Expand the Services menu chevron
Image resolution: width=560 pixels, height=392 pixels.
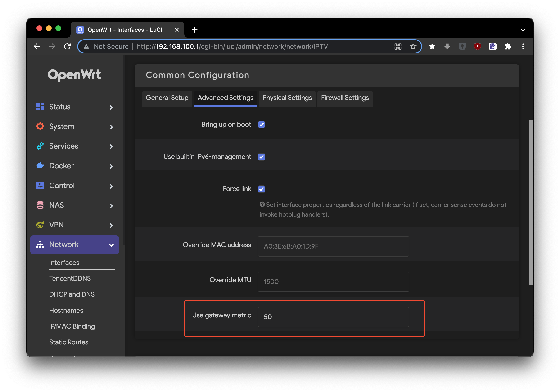[x=111, y=147]
